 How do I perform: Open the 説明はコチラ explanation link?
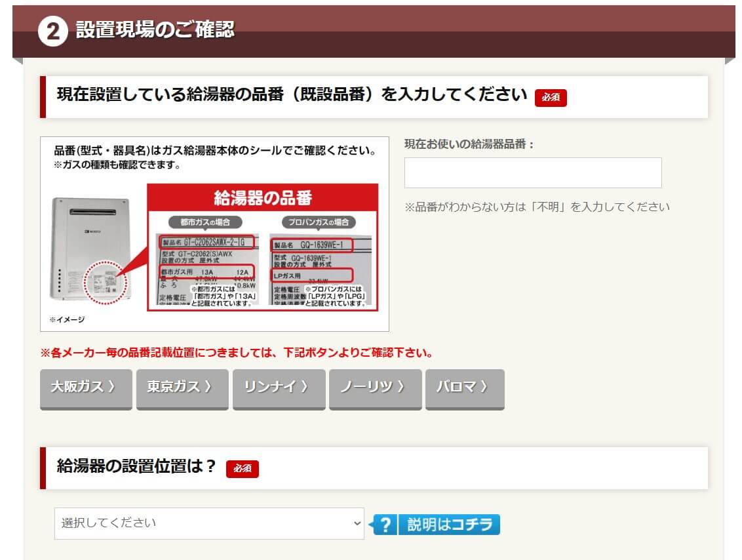pyautogui.click(x=449, y=525)
